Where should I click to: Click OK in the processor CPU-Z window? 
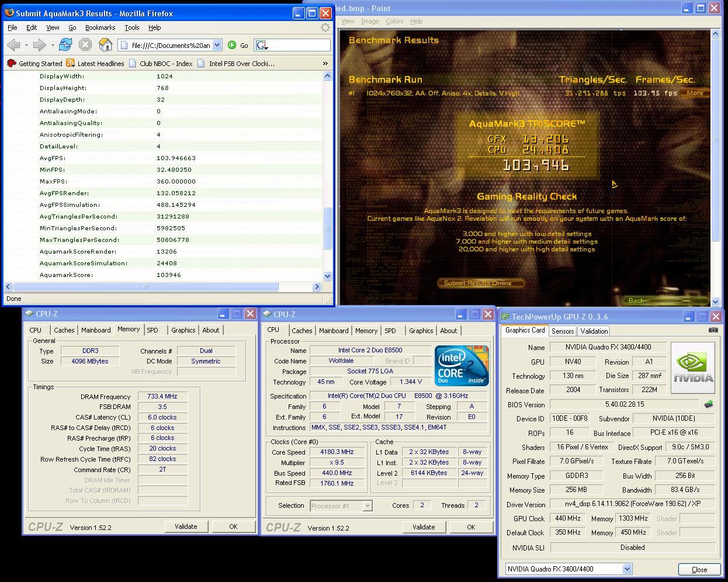pyautogui.click(x=471, y=527)
